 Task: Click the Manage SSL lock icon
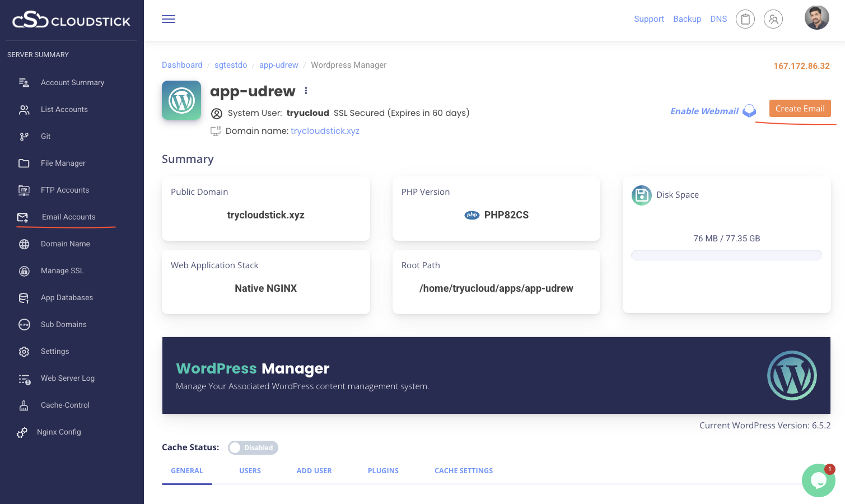click(x=24, y=271)
